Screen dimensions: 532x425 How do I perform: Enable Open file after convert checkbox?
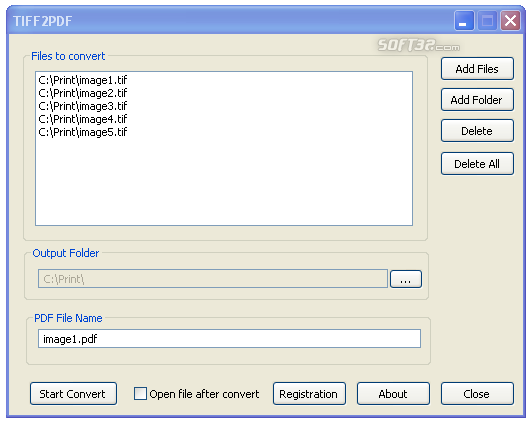click(x=140, y=394)
